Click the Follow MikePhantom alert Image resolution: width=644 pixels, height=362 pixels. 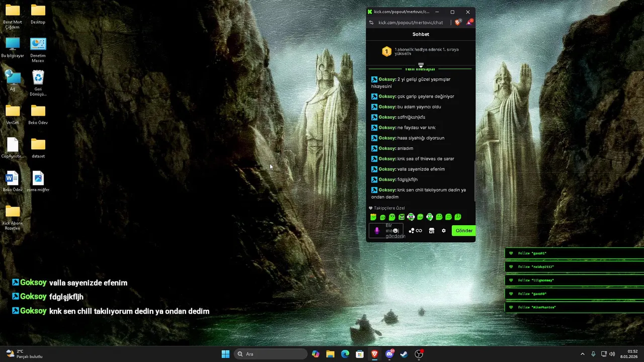[x=574, y=307]
